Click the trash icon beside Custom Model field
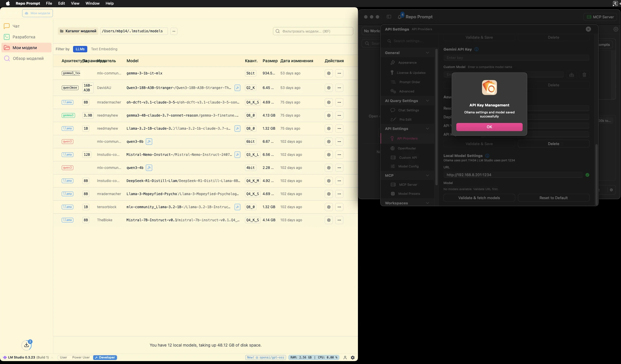Image resolution: width=621 pixels, height=364 pixels. coord(584,75)
